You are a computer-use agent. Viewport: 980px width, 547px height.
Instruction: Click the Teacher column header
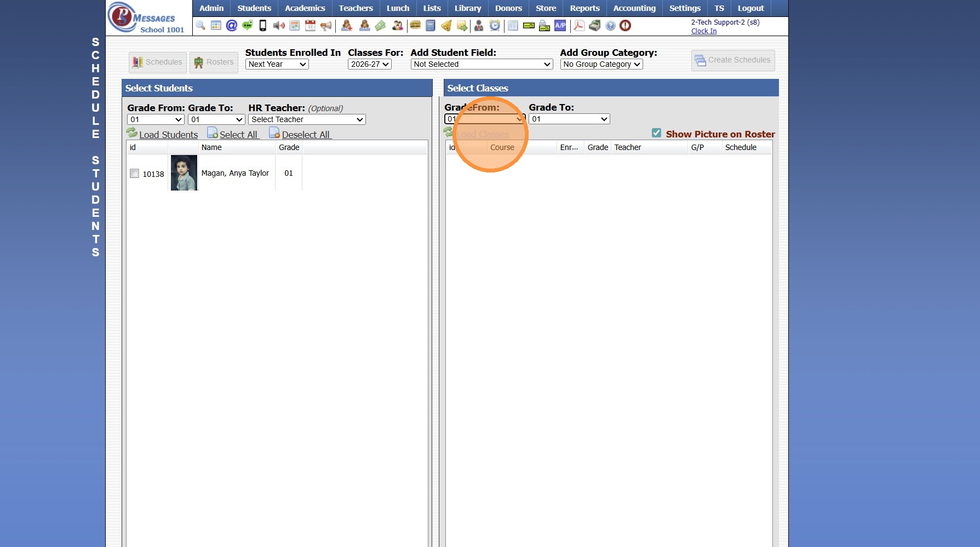pos(649,147)
